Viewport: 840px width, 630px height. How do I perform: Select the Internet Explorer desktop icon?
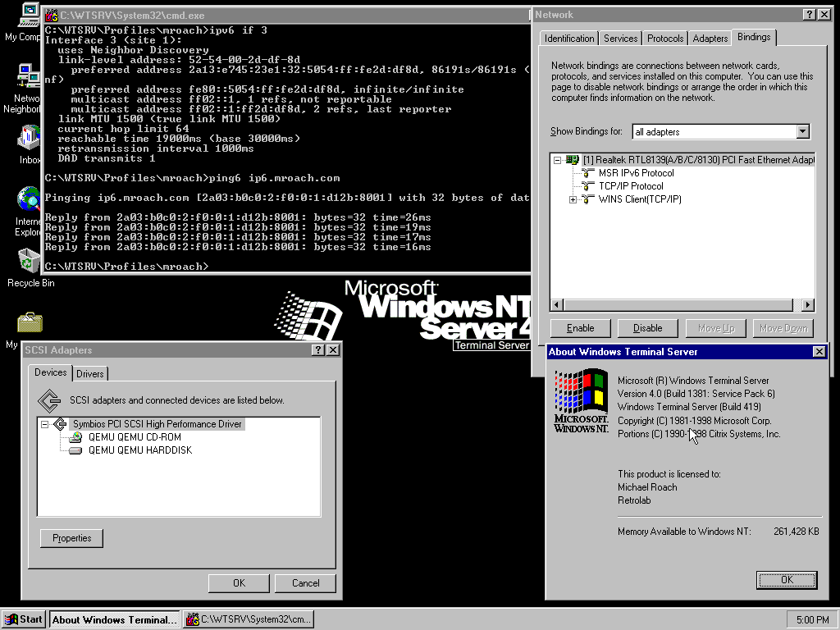(x=29, y=200)
